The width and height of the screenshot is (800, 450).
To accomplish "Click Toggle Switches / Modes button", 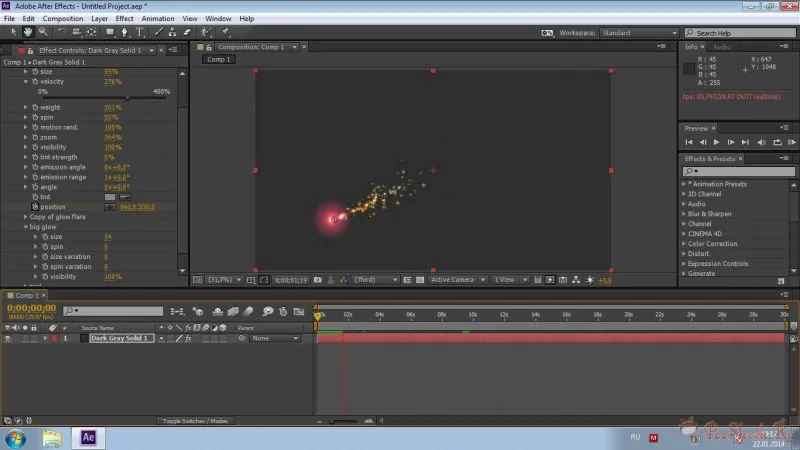I will click(x=195, y=421).
